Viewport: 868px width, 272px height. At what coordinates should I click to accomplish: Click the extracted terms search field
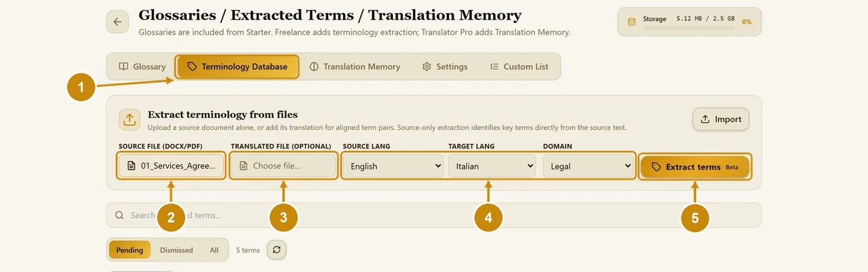433,215
